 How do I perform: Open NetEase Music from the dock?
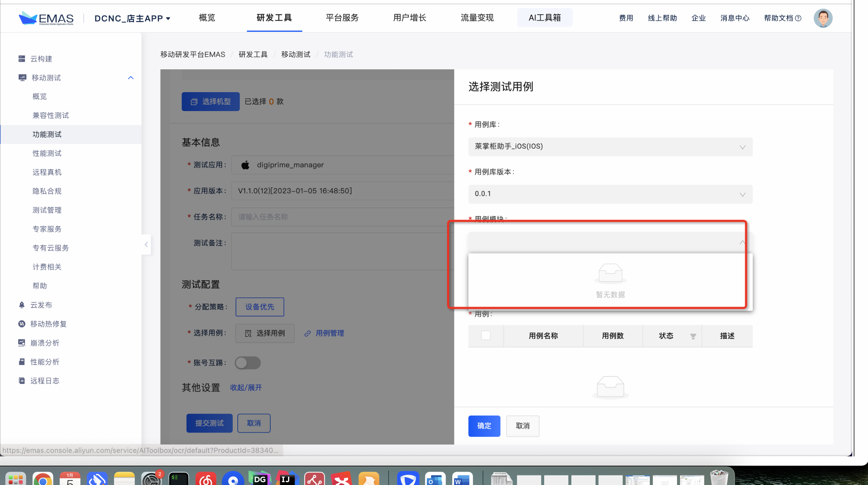(206, 479)
